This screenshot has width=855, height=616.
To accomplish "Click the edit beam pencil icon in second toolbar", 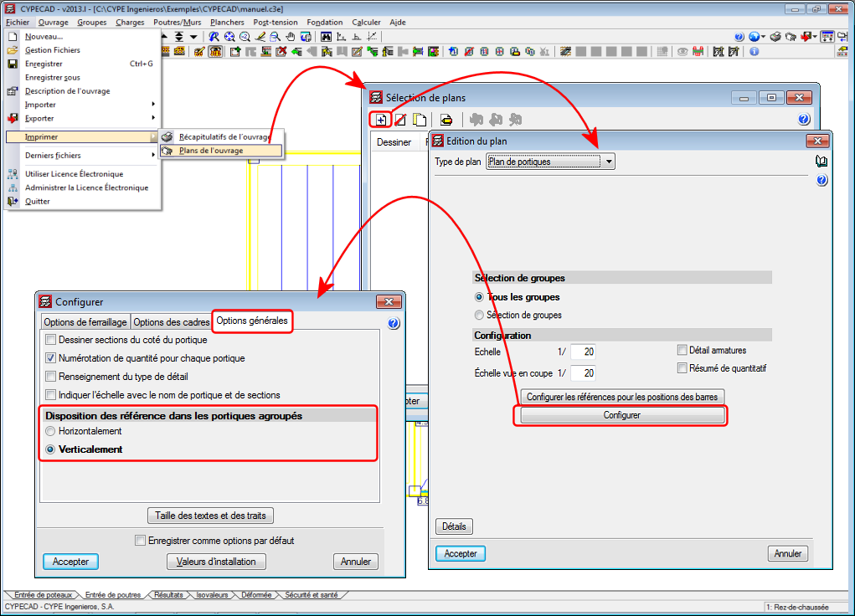I will [x=357, y=52].
